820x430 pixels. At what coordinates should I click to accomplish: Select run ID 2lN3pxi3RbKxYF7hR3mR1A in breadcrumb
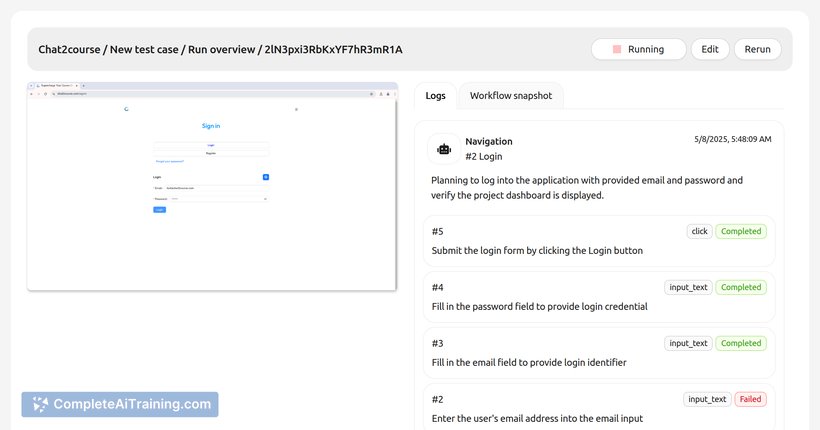(x=333, y=50)
